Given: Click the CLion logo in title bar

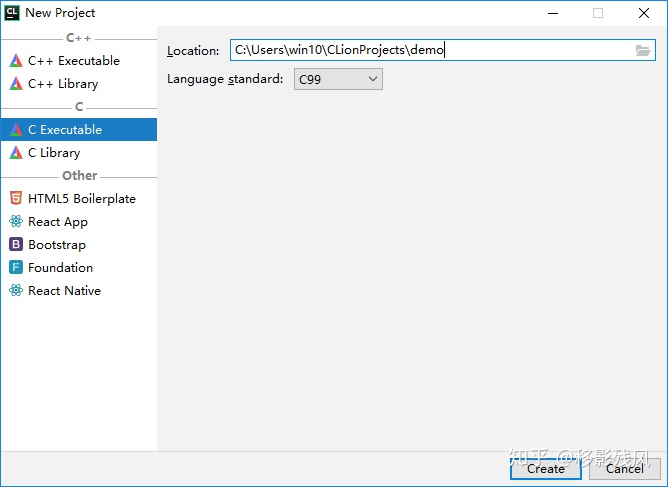Looking at the screenshot, I should pos(12,13).
